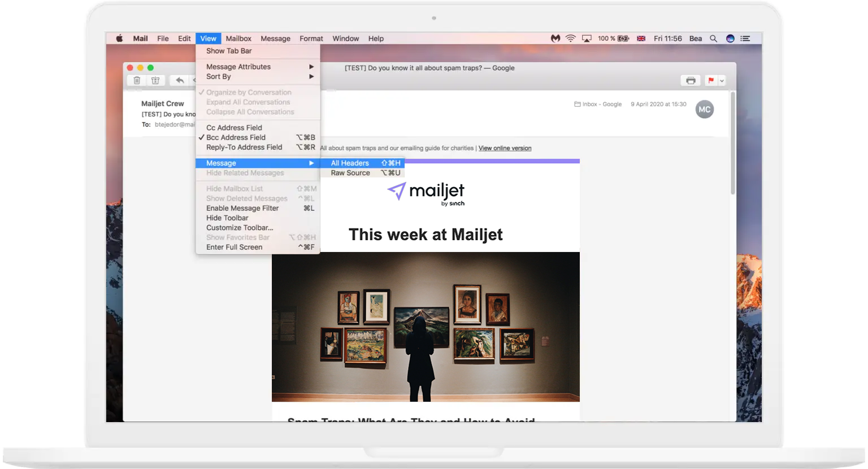Open the Notification Center icon
The width and height of the screenshot is (868, 469).
[745, 38]
